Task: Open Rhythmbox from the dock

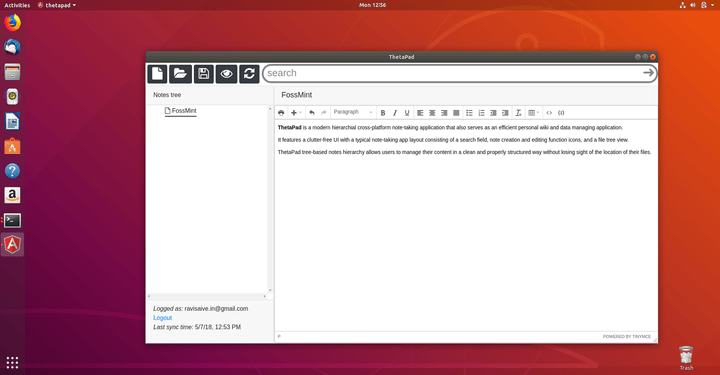Action: point(12,97)
